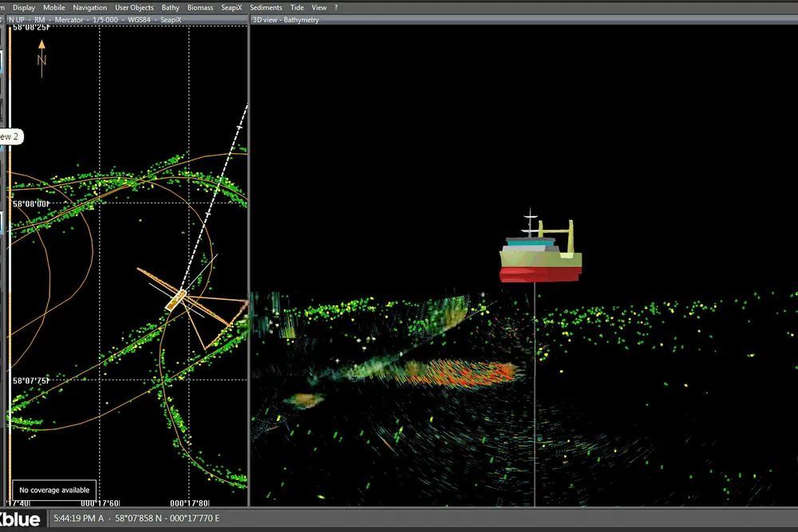Open the View menu
This screenshot has width=798, height=532.
(318, 7)
